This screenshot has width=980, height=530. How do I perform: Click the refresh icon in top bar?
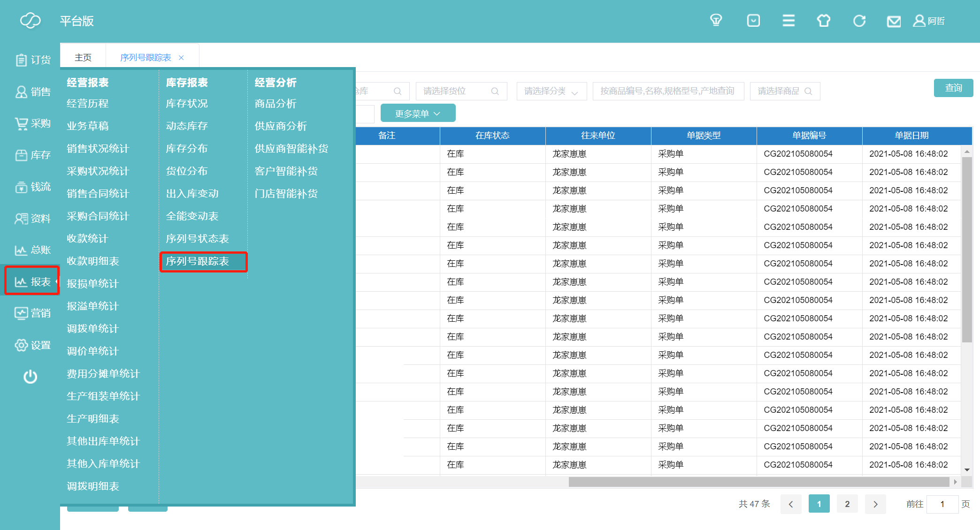859,21
